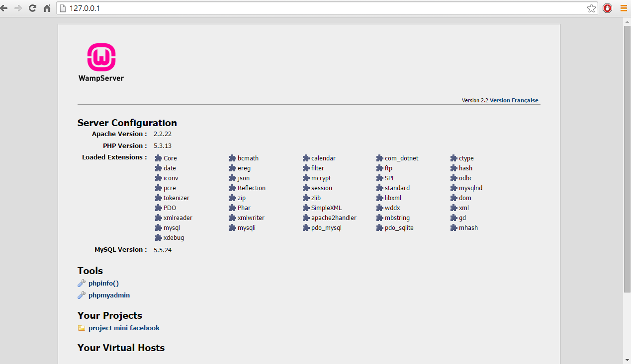The width and height of the screenshot is (631, 364).
Task: Click the puzzle icon next to calendar
Action: pos(306,158)
